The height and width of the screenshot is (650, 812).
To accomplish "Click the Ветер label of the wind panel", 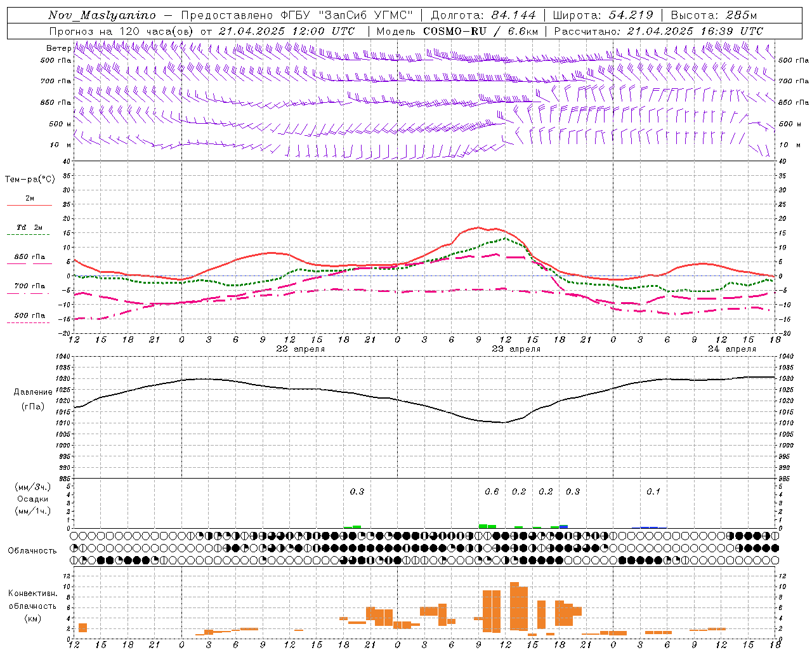I will point(59,48).
